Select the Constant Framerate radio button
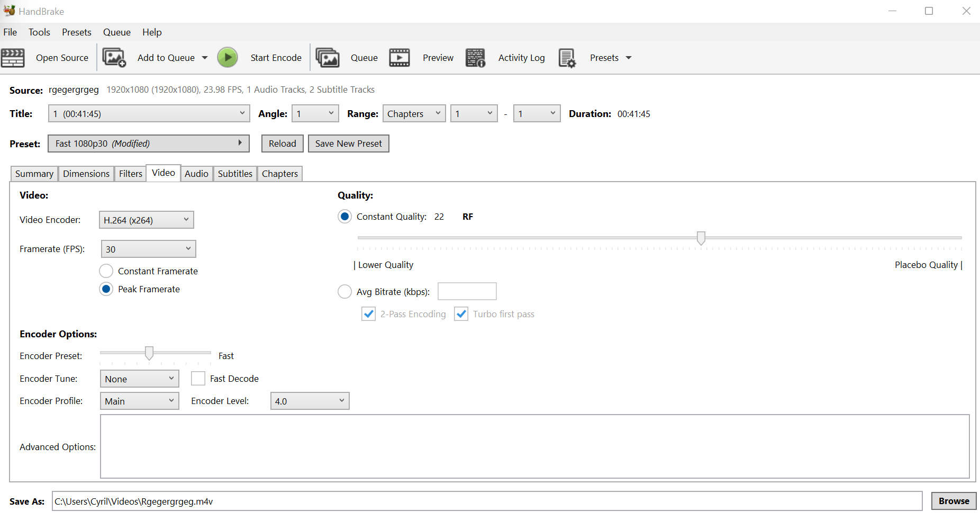This screenshot has width=980, height=520. (106, 271)
